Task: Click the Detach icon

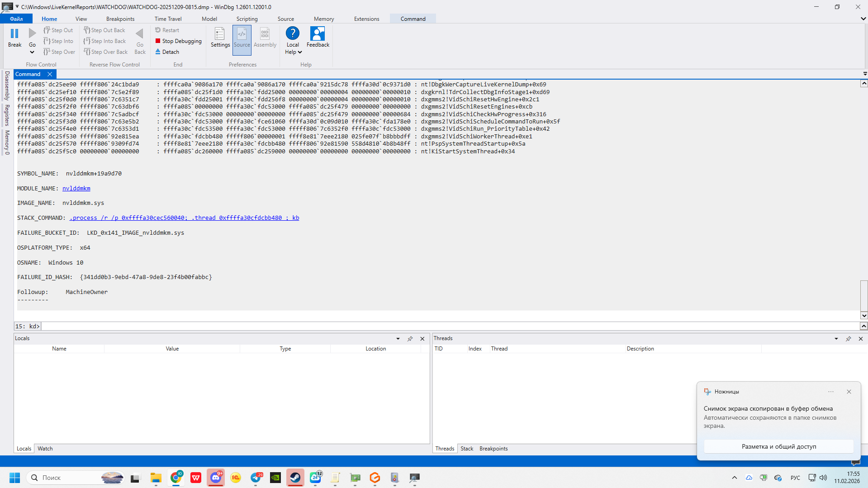Action: pos(158,52)
